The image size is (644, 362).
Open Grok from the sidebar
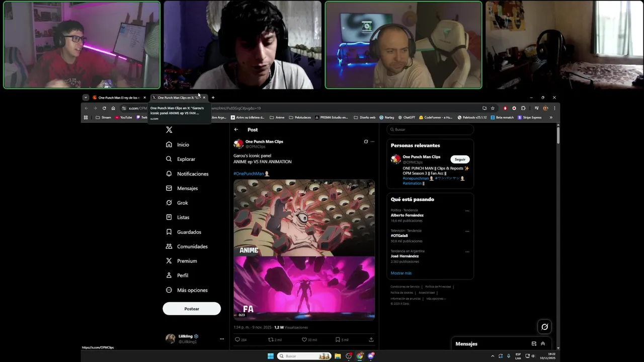[x=177, y=203]
